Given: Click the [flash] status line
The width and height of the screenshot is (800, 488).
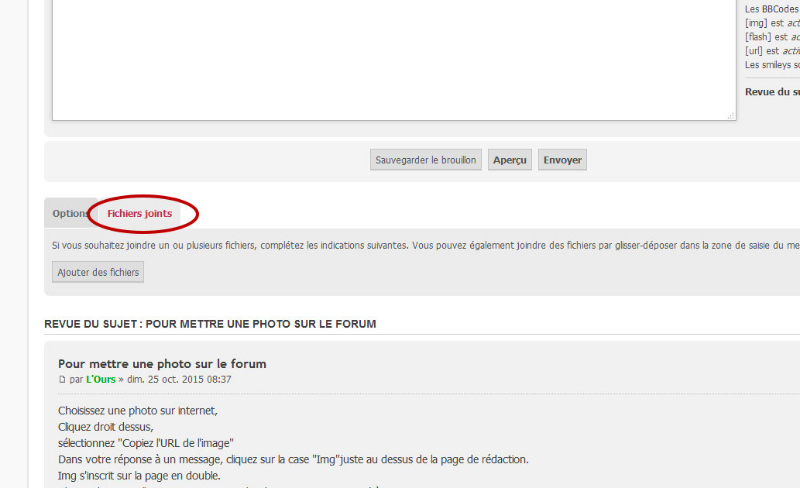Looking at the screenshot, I should [x=772, y=37].
